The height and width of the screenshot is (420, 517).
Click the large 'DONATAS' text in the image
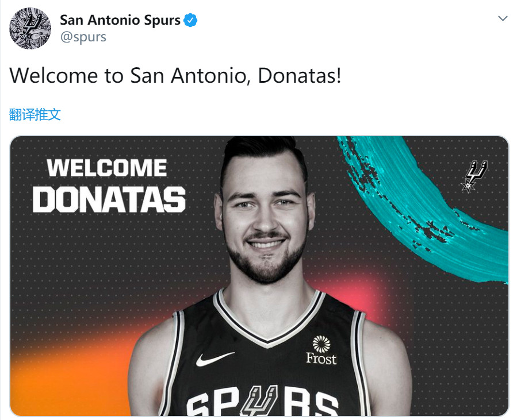point(109,200)
